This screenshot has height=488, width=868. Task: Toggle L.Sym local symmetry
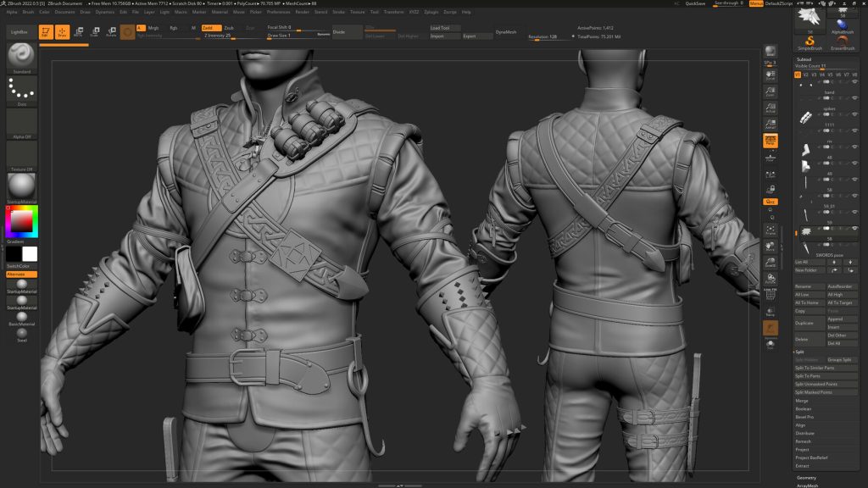(x=770, y=175)
